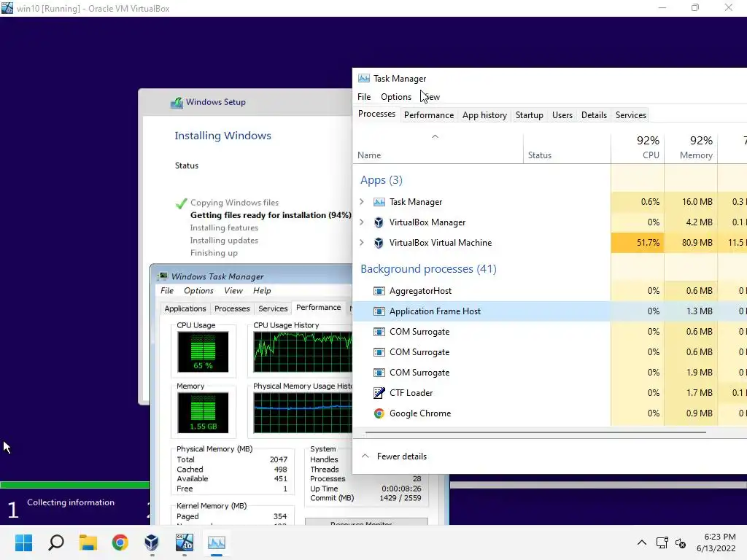Image resolution: width=747 pixels, height=560 pixels.
Task: Click the green setup progress bar
Action: click(x=75, y=485)
